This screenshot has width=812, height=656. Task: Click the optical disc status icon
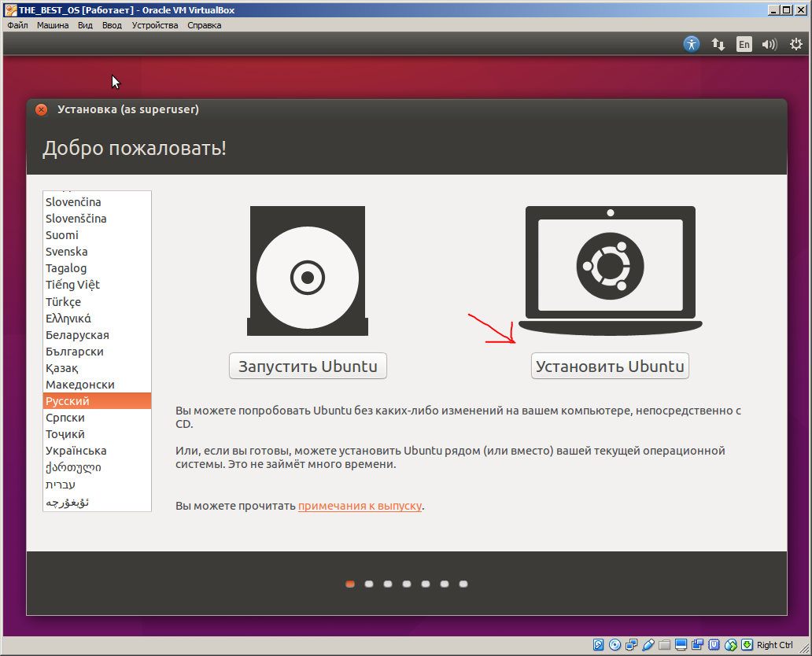[x=615, y=645]
